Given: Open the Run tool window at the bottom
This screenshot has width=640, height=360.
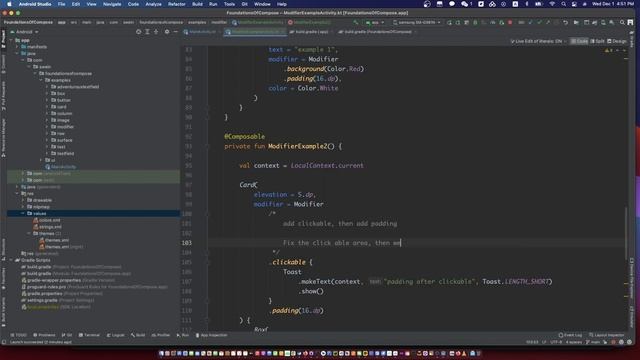Looking at the screenshot, I should point(183,335).
